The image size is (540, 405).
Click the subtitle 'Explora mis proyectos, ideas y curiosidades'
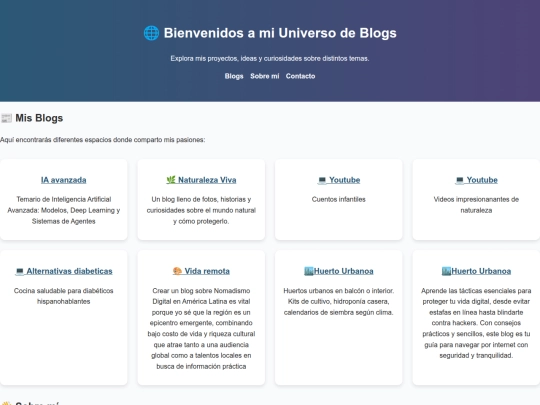pyautogui.click(x=270, y=59)
